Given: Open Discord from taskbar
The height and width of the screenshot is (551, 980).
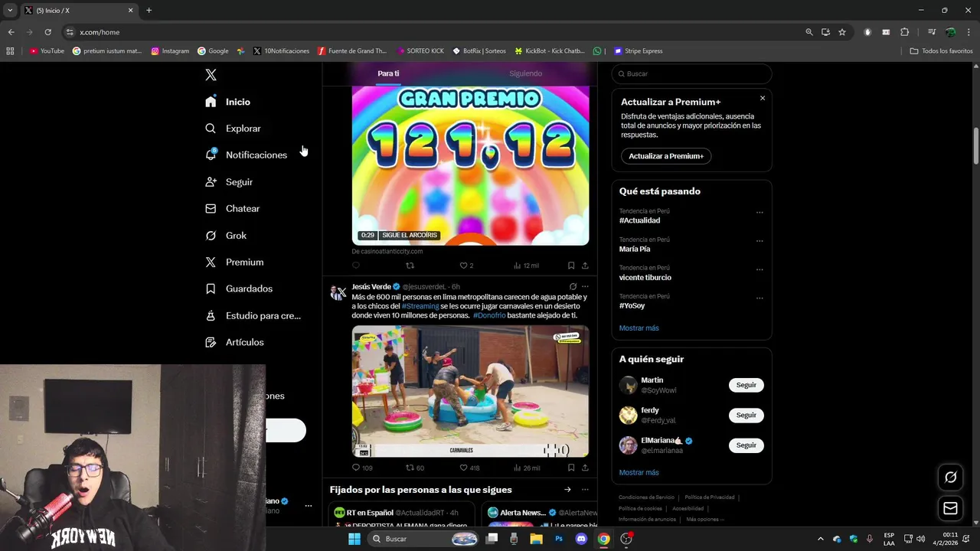Looking at the screenshot, I should tap(581, 539).
